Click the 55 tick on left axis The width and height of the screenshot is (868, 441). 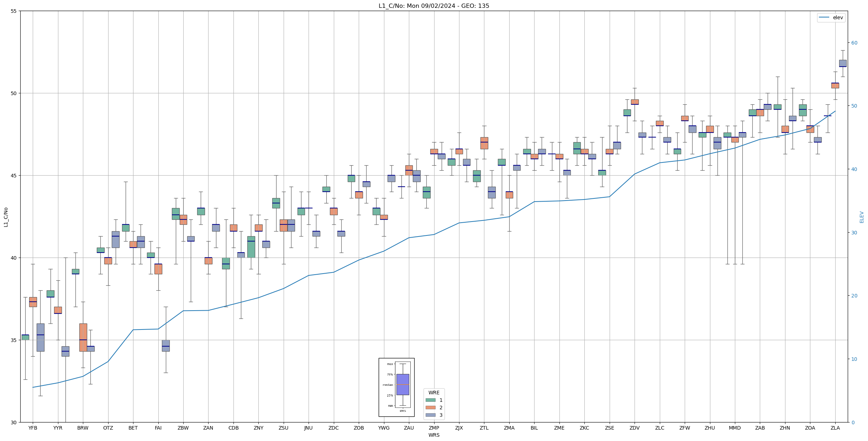click(x=14, y=11)
